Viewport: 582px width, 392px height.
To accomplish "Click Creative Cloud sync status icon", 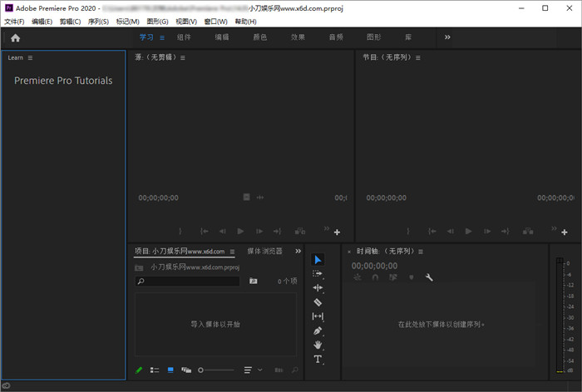I will coord(7,385).
